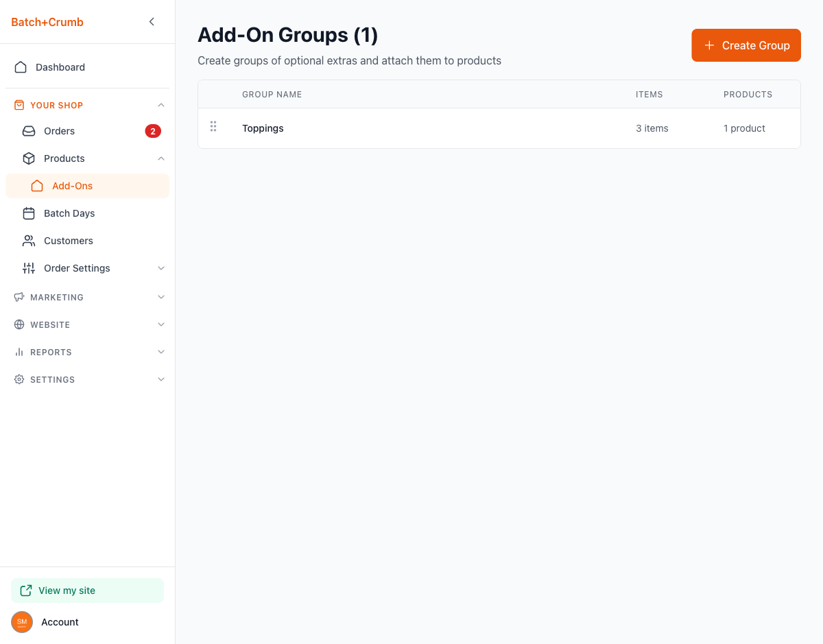Image resolution: width=823 pixels, height=644 pixels.
Task: Click the Orders inbox icon
Action: (x=29, y=131)
